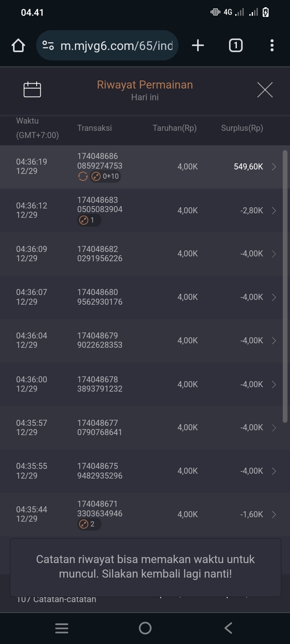290x644 pixels.
Task: Expand the 04:35:44 transaction chevron
Action: click(x=274, y=514)
